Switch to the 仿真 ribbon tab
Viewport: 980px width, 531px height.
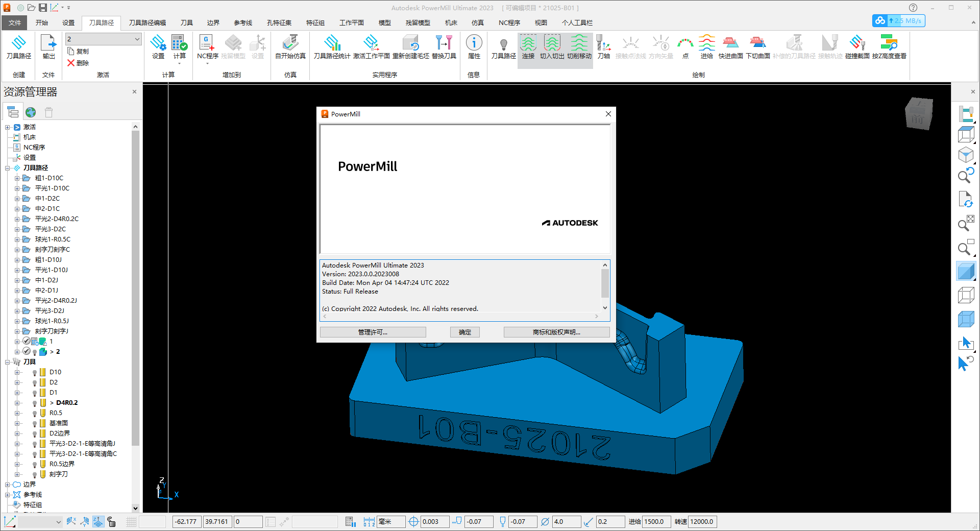click(x=477, y=22)
